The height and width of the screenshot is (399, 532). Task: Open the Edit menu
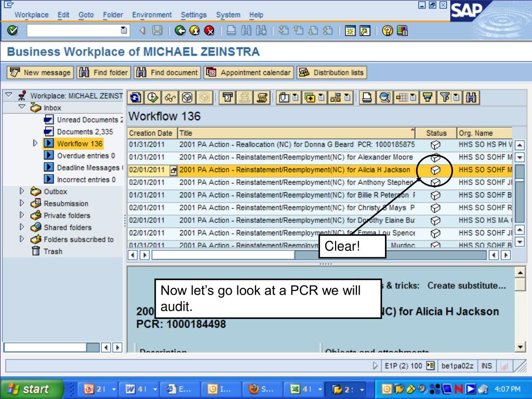[x=63, y=15]
